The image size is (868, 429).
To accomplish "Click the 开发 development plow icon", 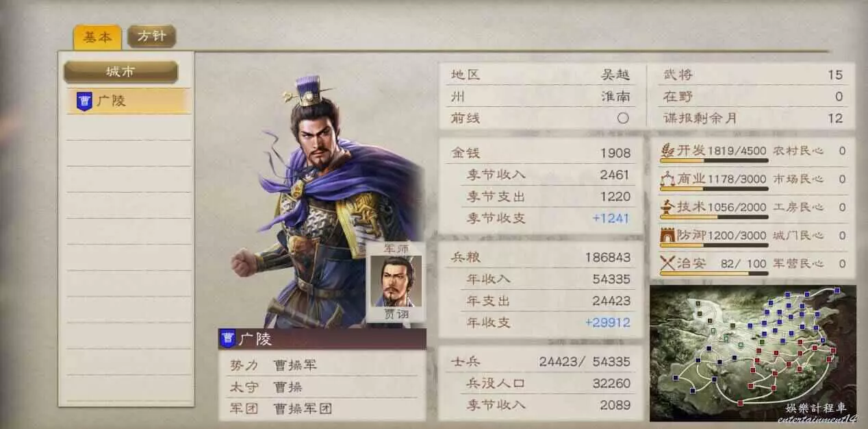I will click(x=668, y=151).
